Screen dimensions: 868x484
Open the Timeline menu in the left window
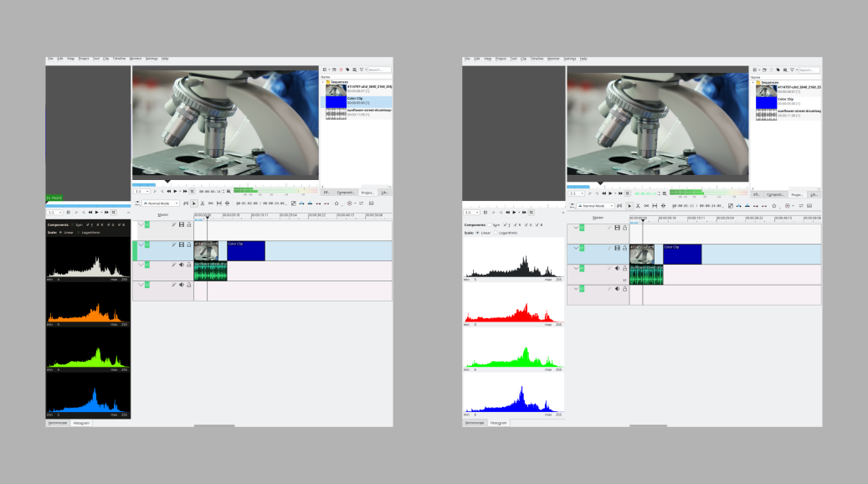pos(118,59)
